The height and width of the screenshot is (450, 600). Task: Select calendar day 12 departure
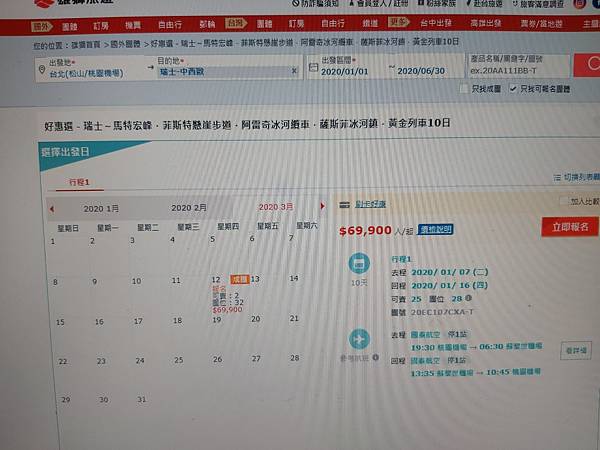(216, 280)
